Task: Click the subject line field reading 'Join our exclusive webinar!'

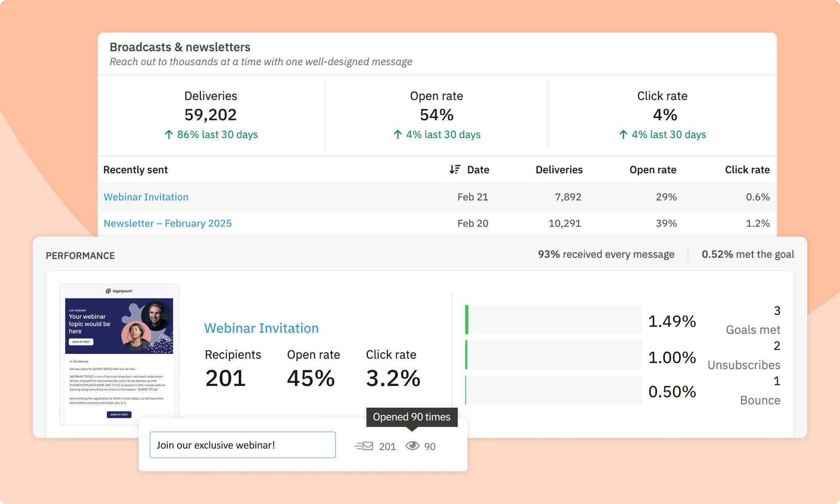Action: point(242,445)
